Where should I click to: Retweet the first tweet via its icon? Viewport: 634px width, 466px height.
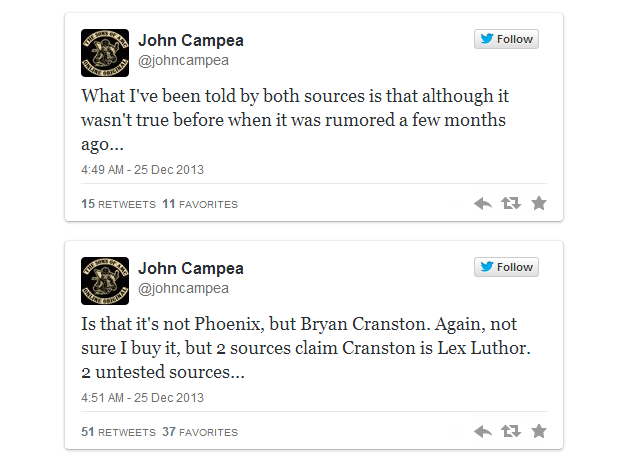point(511,204)
